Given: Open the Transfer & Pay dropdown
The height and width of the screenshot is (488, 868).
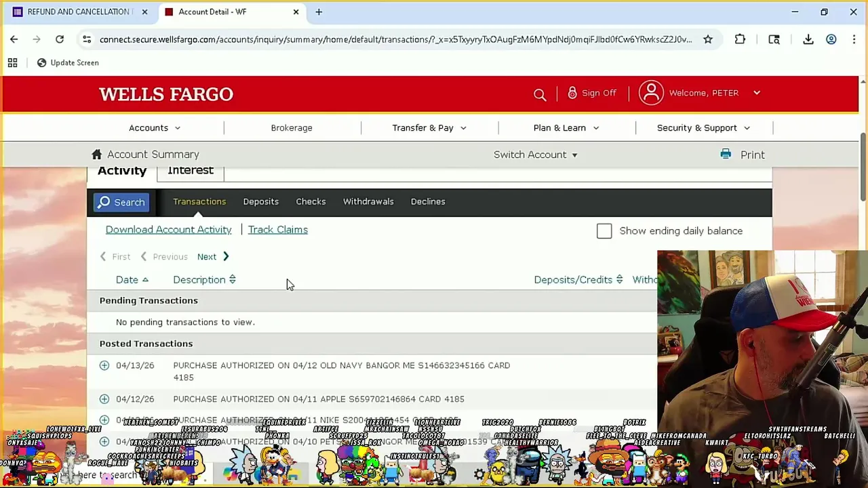Looking at the screenshot, I should click(x=429, y=127).
